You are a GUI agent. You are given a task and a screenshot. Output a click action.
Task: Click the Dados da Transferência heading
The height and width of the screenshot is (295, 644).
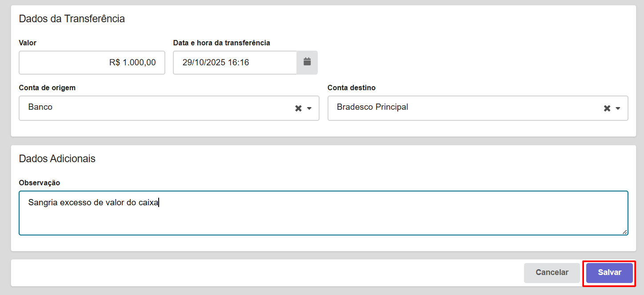coord(72,19)
